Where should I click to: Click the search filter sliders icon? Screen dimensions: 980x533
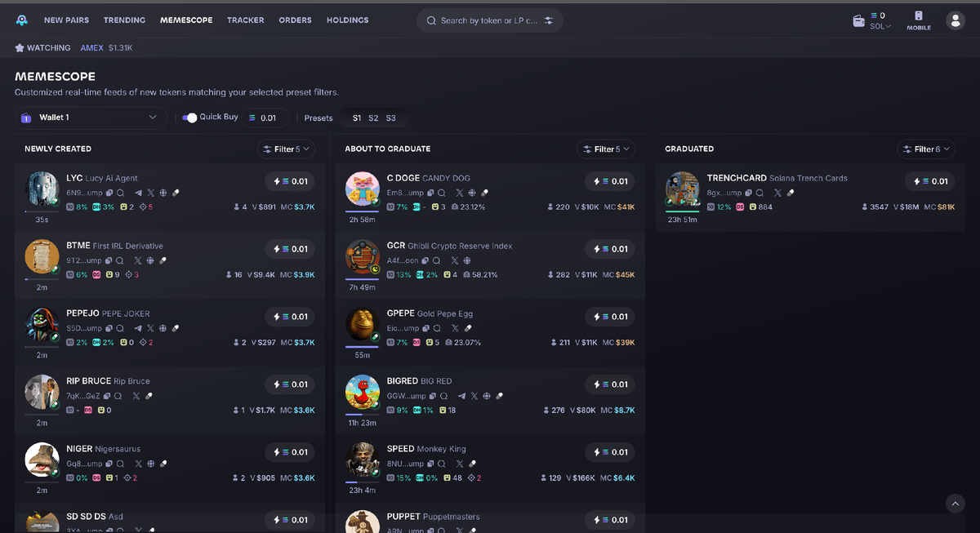pos(549,20)
